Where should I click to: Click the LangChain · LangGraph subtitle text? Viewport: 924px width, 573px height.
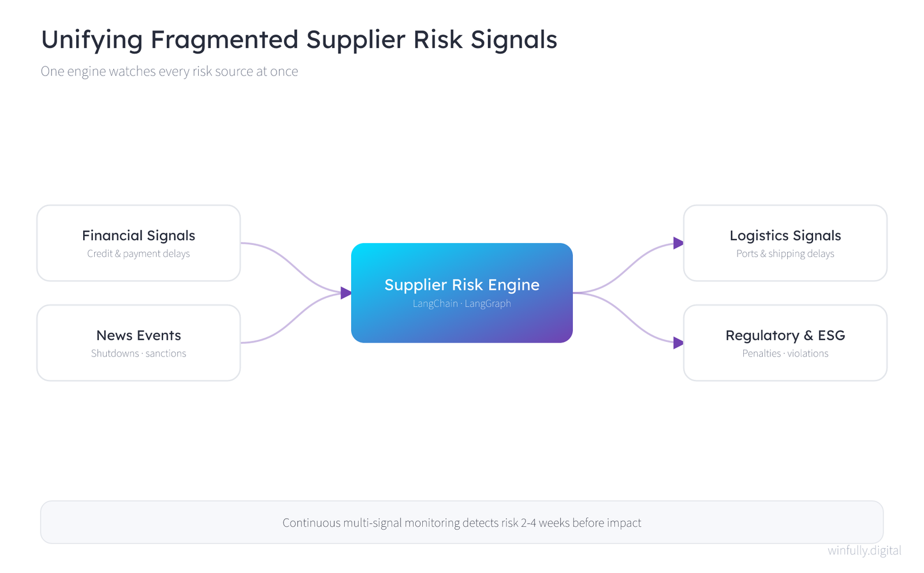[462, 304]
